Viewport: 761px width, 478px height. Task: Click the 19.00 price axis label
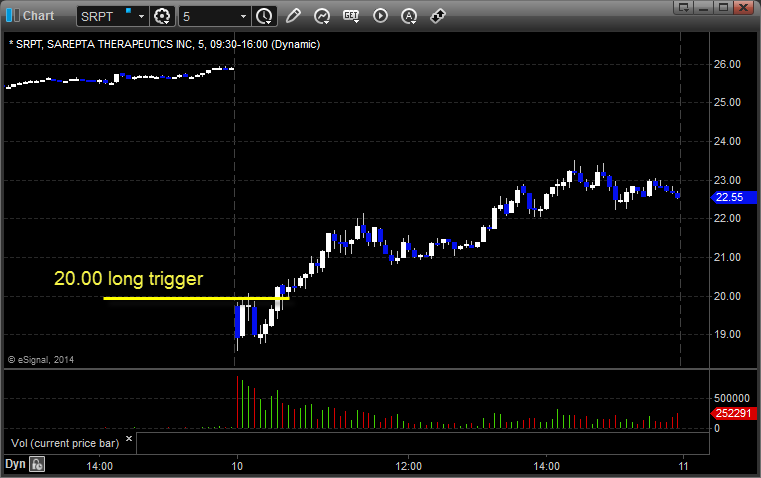[x=727, y=334]
